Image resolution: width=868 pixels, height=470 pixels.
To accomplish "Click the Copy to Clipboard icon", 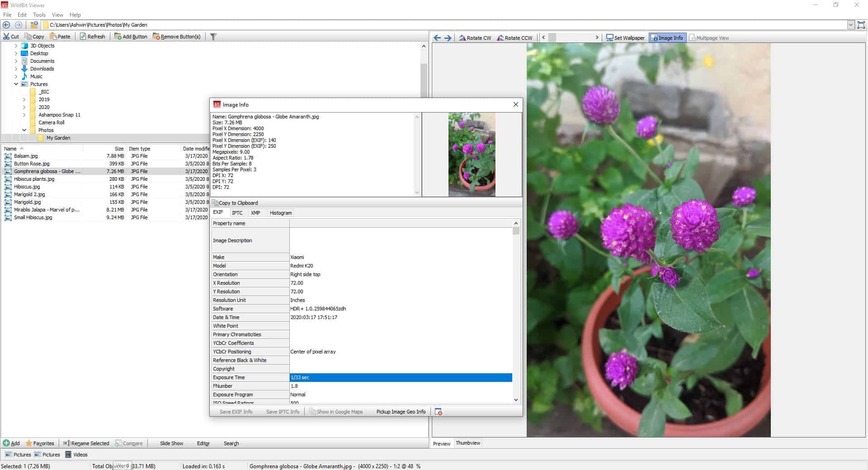I will (x=216, y=202).
